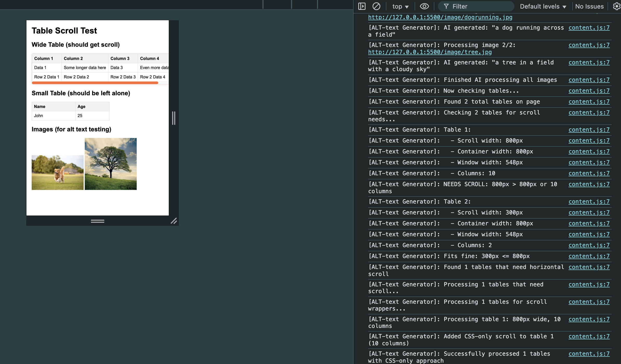Click the funnel icon in Filter box
621x364 pixels.
(x=446, y=6)
